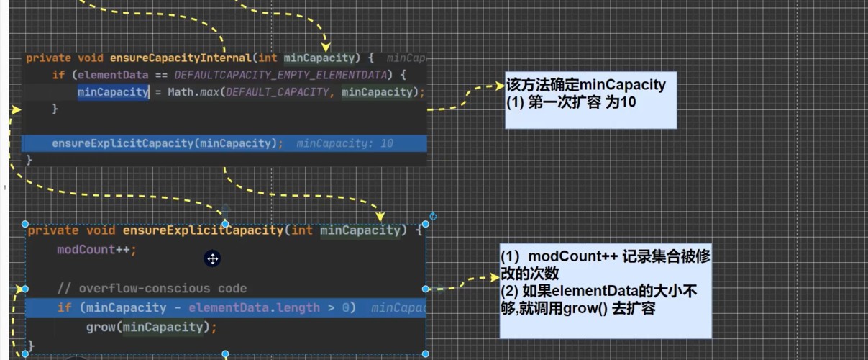The image size is (868, 360).
Task: Click the bottom-left resize handle of the selected shape
Action: (25, 354)
